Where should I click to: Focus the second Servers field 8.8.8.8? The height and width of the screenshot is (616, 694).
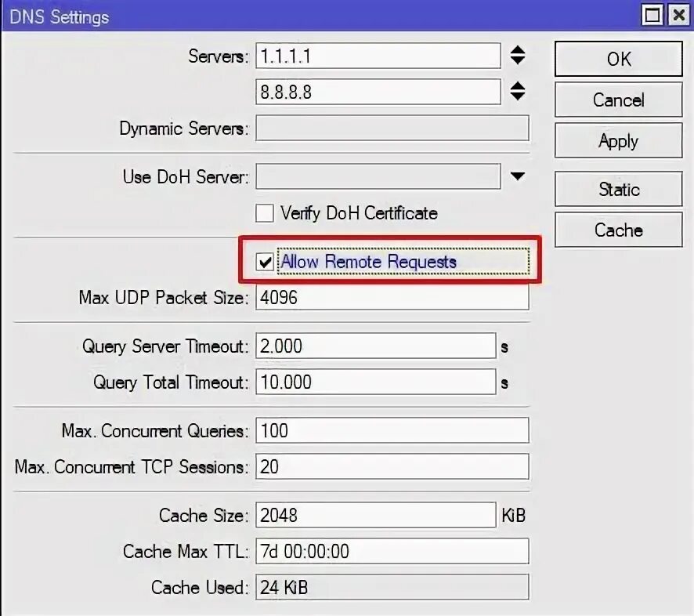378,92
